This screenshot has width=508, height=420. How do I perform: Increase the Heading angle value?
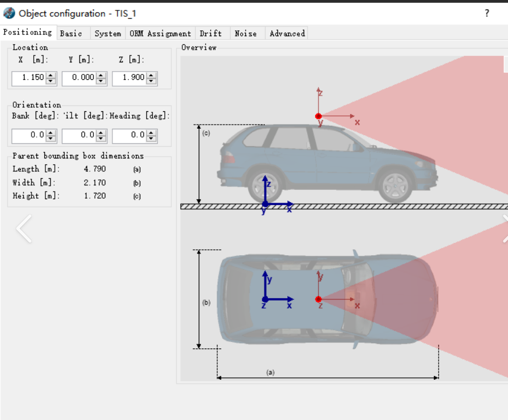151,133
